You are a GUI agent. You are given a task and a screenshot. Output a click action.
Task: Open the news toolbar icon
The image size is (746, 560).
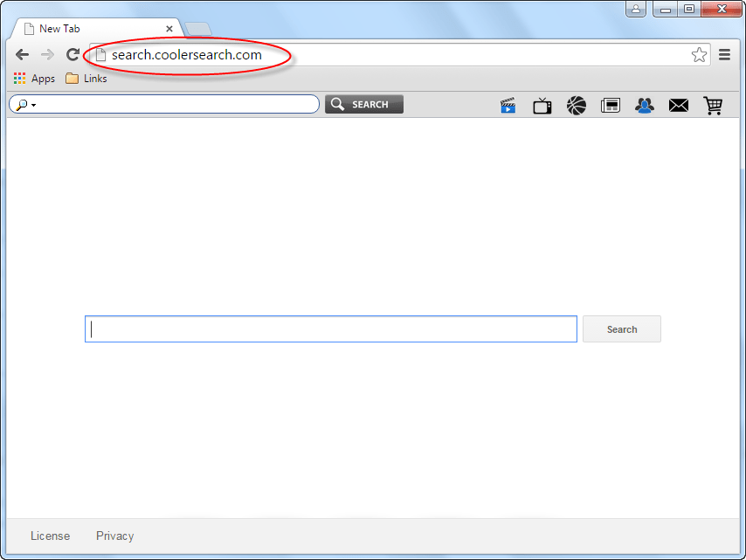pos(611,105)
